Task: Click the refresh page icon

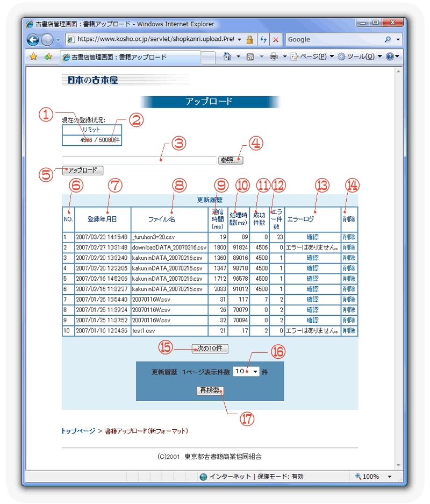Action: [x=263, y=40]
